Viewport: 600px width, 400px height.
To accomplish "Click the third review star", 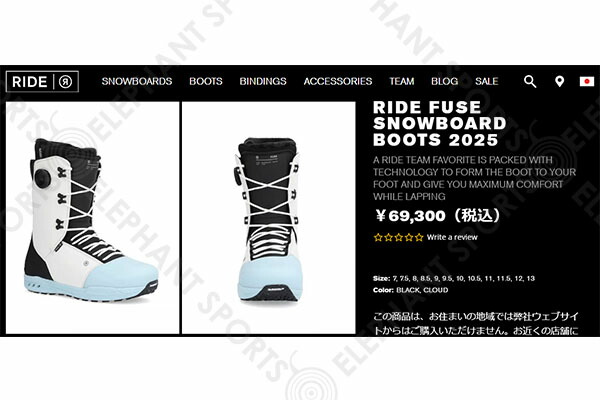I will (x=399, y=237).
